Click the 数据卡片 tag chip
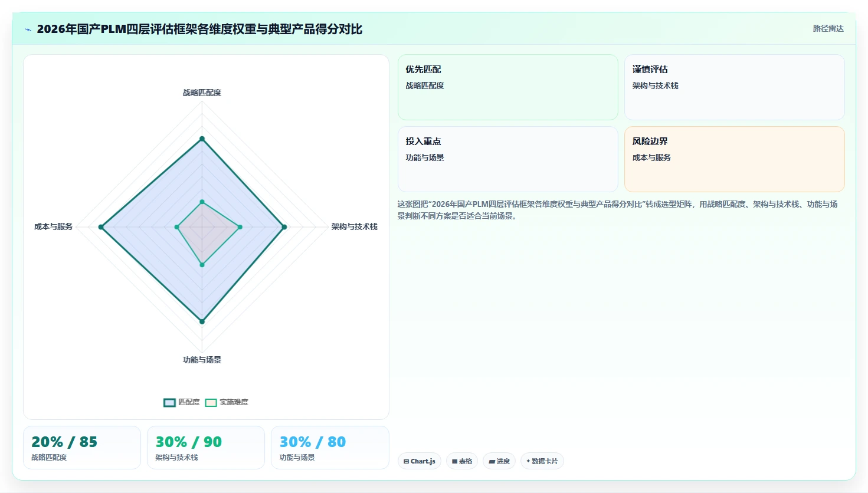 click(542, 461)
